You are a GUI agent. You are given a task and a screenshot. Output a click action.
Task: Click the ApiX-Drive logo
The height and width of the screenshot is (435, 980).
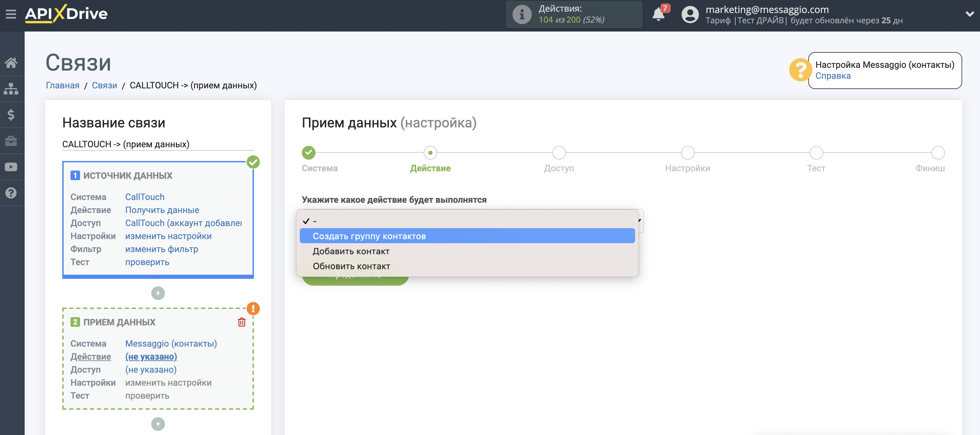point(66,14)
